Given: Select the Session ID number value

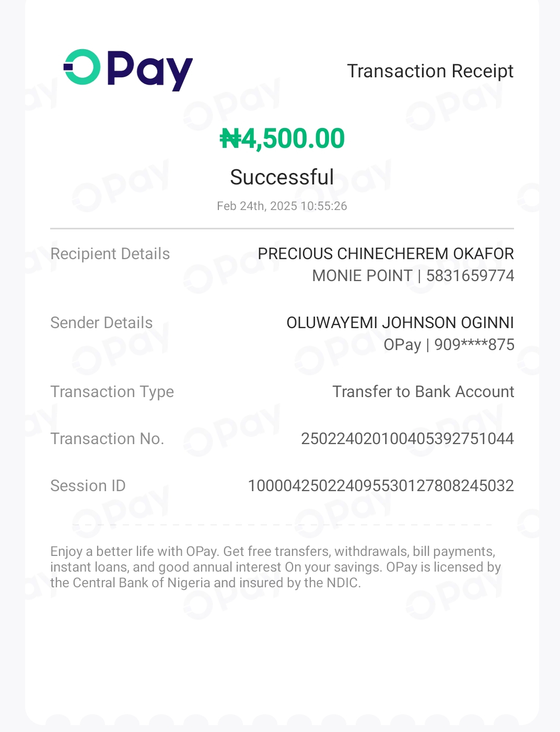Looking at the screenshot, I should pos(381,486).
